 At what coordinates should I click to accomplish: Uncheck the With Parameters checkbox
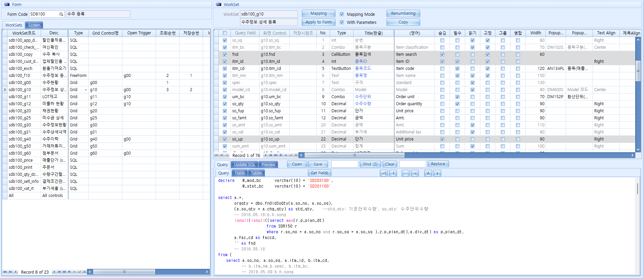[x=342, y=22]
